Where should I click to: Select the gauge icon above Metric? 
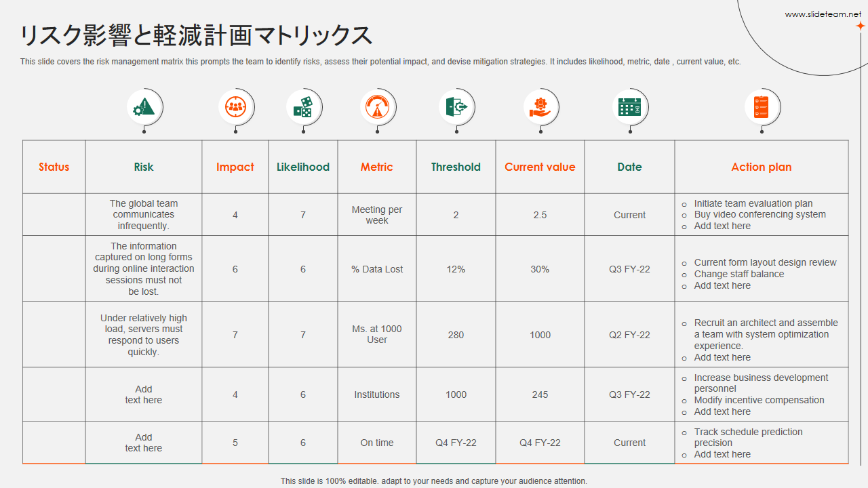pos(377,107)
